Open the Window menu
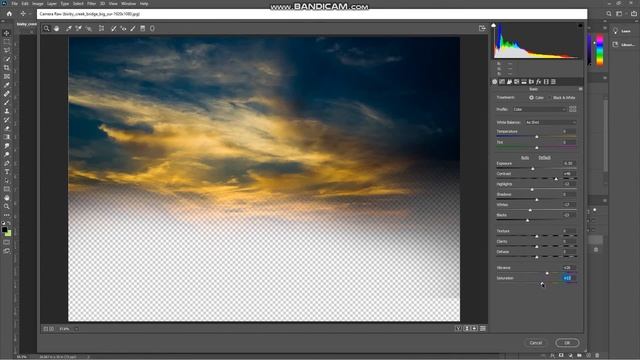Image resolution: width=640 pixels, height=360 pixels. (x=128, y=4)
